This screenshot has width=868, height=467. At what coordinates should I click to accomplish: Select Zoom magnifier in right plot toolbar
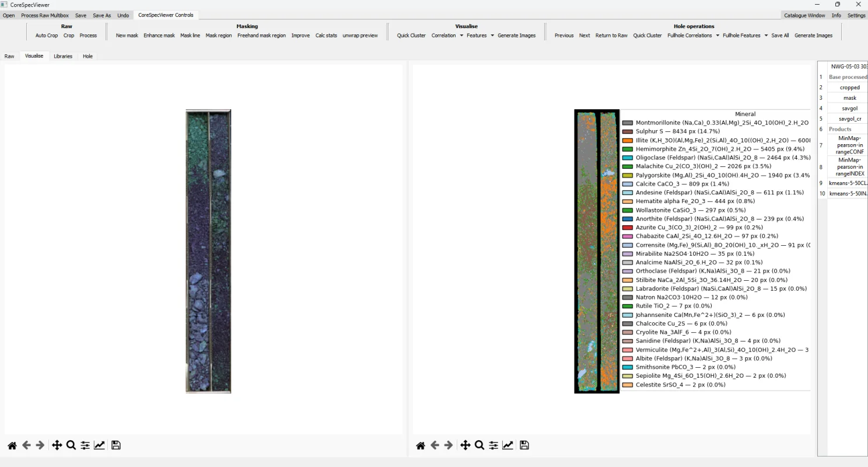coord(480,445)
